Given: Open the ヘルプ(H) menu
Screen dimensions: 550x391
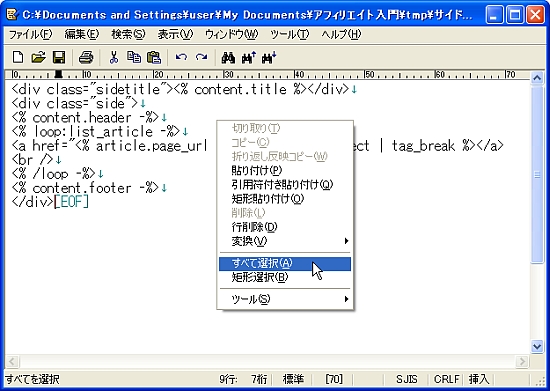Looking at the screenshot, I should (x=341, y=34).
